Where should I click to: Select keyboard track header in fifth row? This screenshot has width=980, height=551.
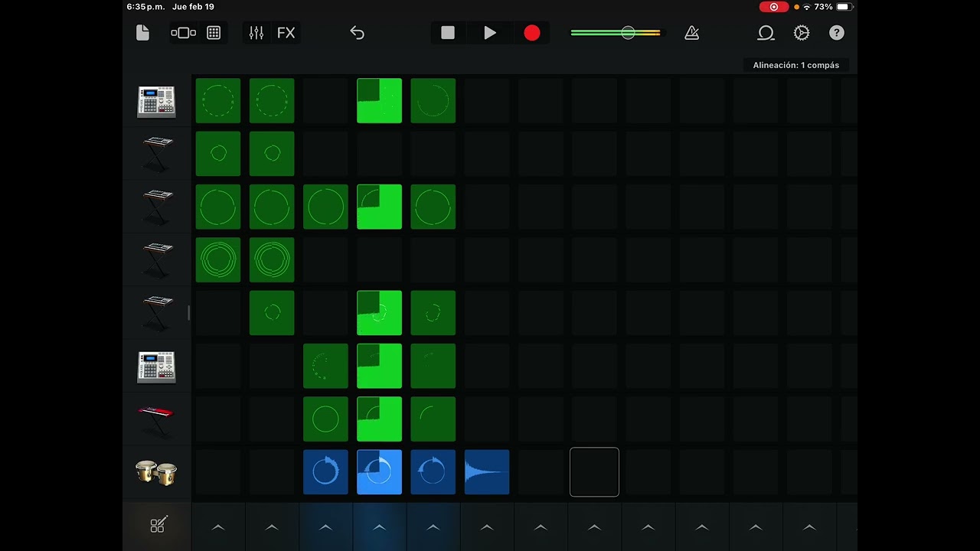click(x=157, y=314)
